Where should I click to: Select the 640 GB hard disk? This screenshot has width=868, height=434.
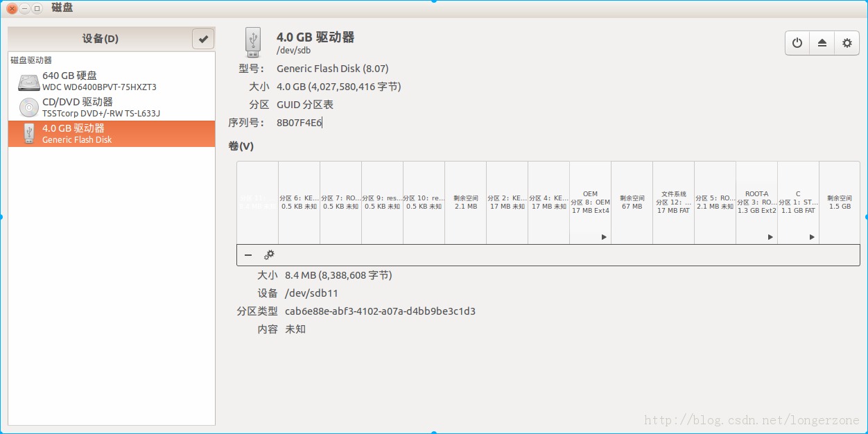tap(112, 81)
